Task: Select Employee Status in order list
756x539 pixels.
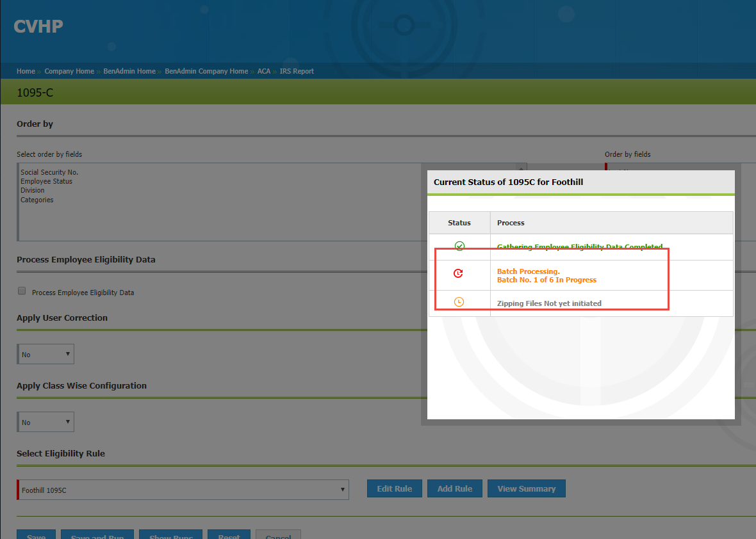Action: pos(46,181)
